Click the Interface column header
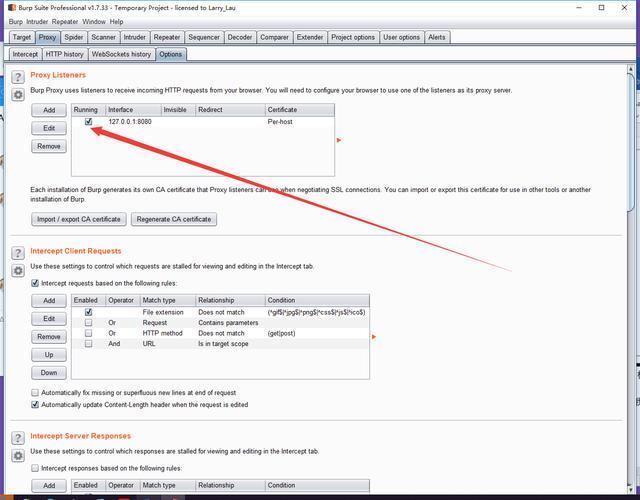 133,110
